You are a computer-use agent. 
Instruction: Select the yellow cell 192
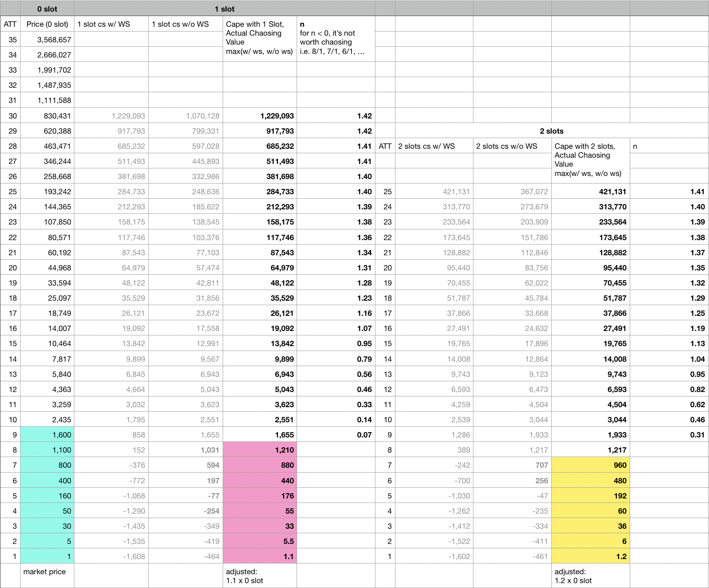click(591, 496)
